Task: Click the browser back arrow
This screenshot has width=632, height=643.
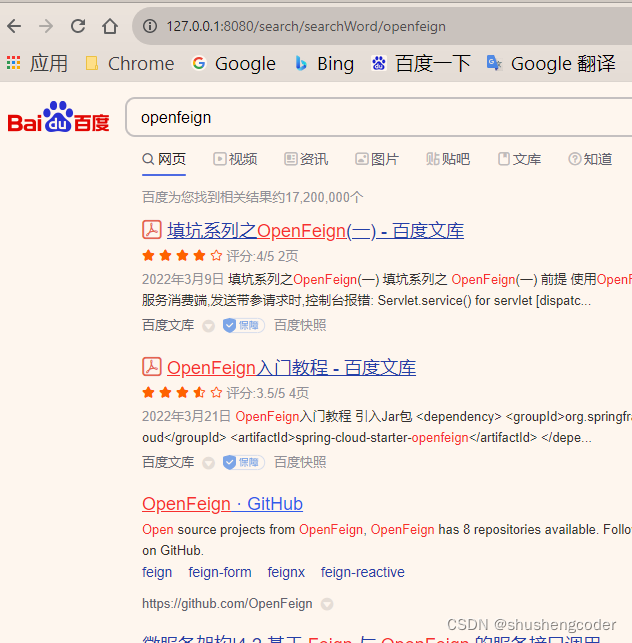Action: click(14, 26)
